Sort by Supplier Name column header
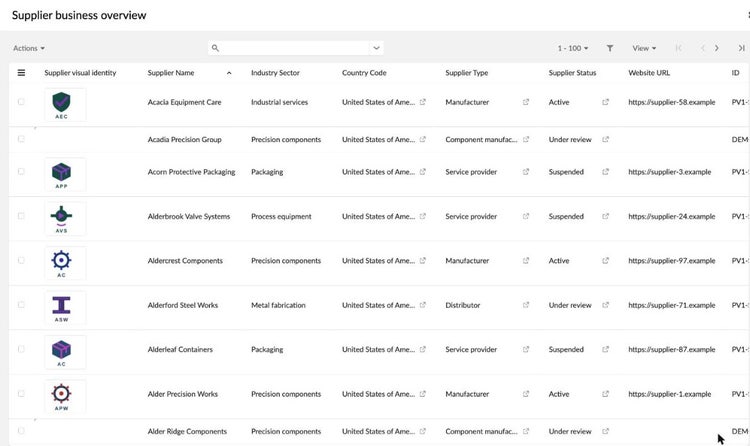The image size is (750, 446). click(x=171, y=73)
